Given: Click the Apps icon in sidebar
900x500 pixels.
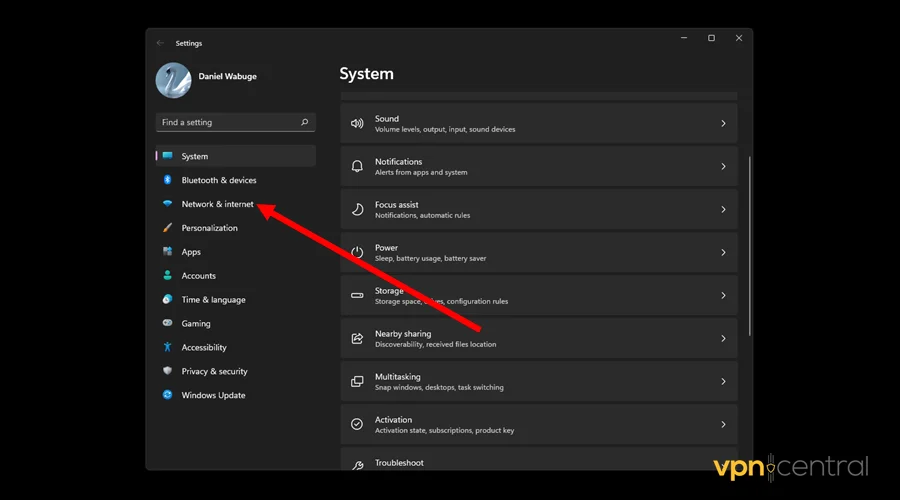Looking at the screenshot, I should tap(167, 251).
